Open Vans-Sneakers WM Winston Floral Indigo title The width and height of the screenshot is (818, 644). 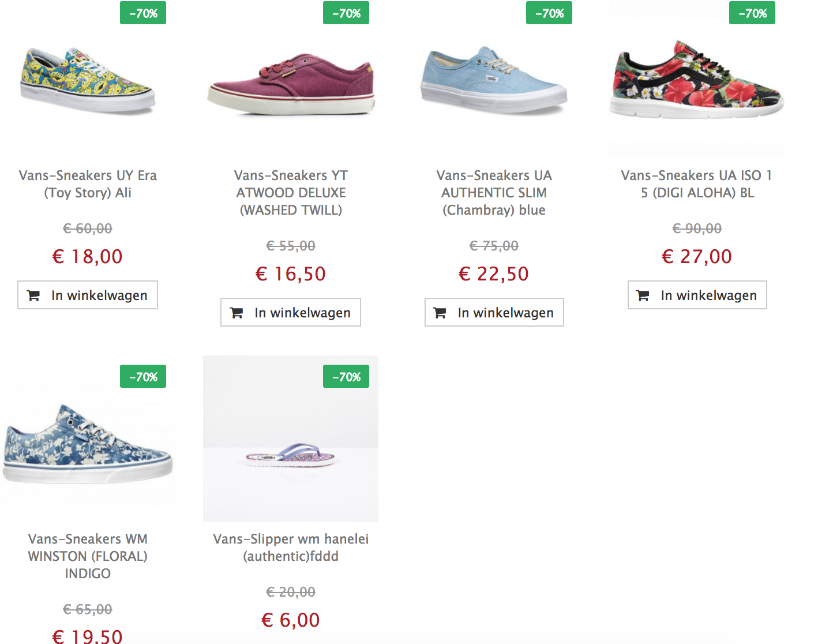coord(88,556)
